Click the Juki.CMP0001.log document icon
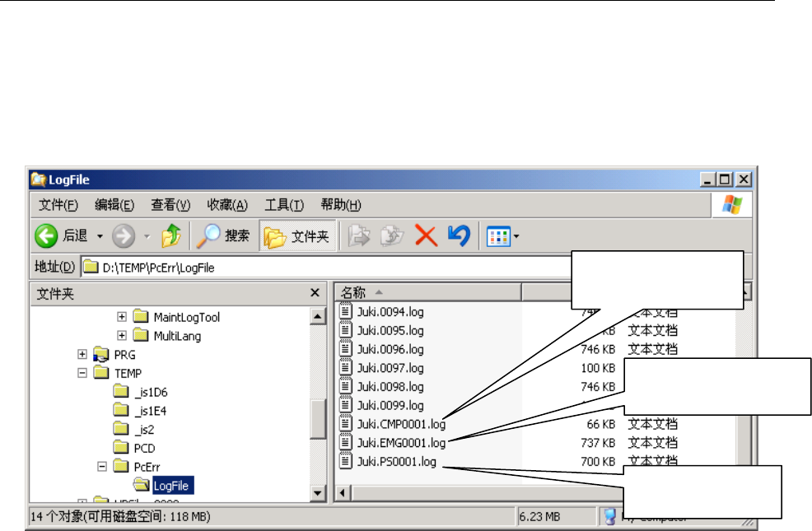The width and height of the screenshot is (812, 531). pyautogui.click(x=346, y=423)
